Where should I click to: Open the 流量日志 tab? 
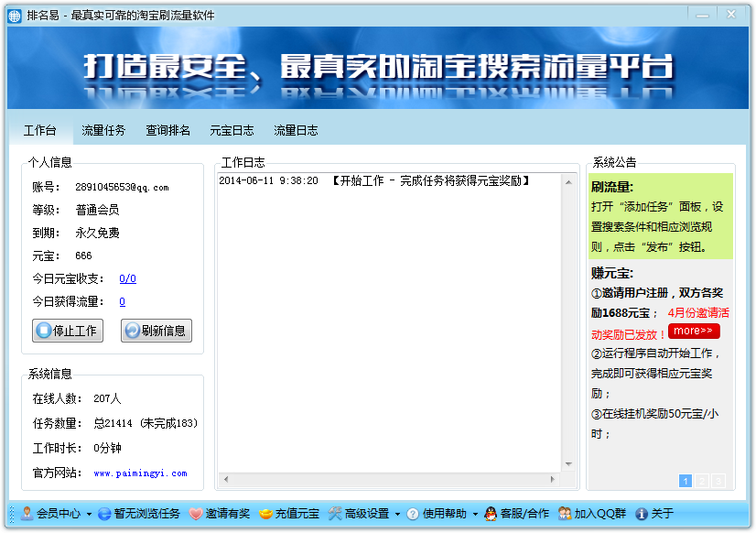click(296, 131)
